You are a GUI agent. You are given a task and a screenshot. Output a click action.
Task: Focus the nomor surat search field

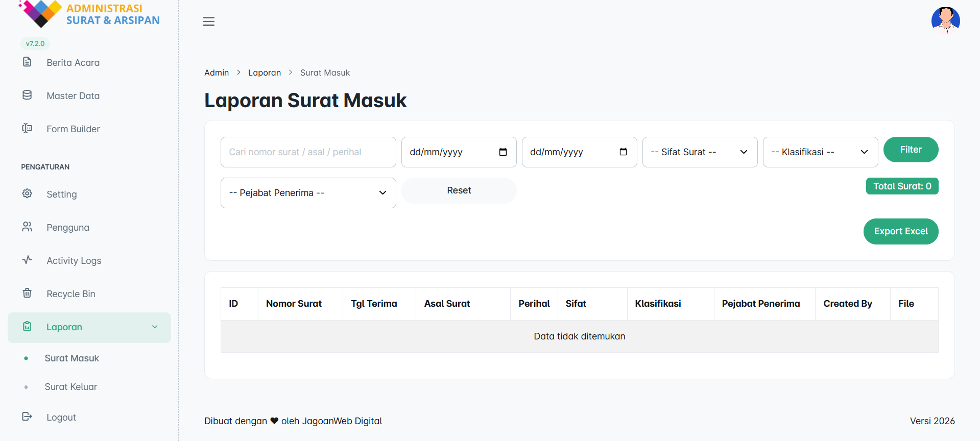(x=308, y=152)
